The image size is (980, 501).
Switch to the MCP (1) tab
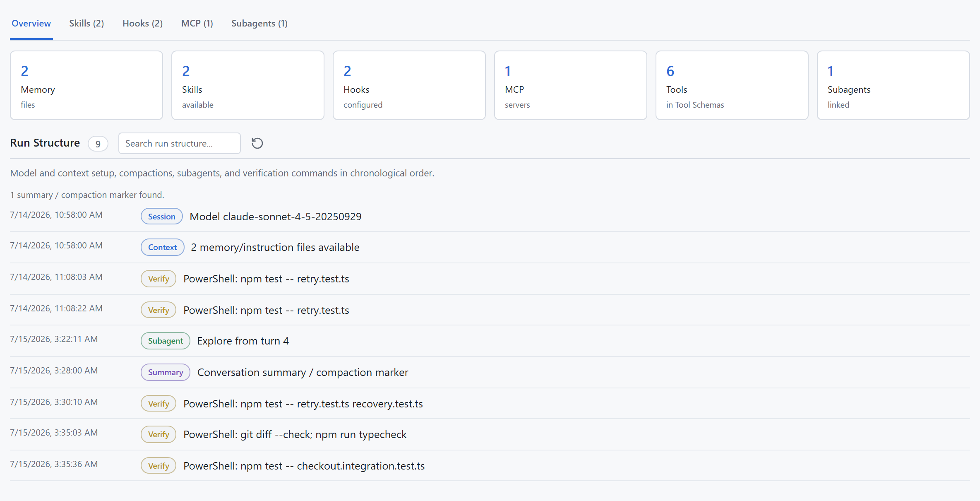click(x=197, y=24)
